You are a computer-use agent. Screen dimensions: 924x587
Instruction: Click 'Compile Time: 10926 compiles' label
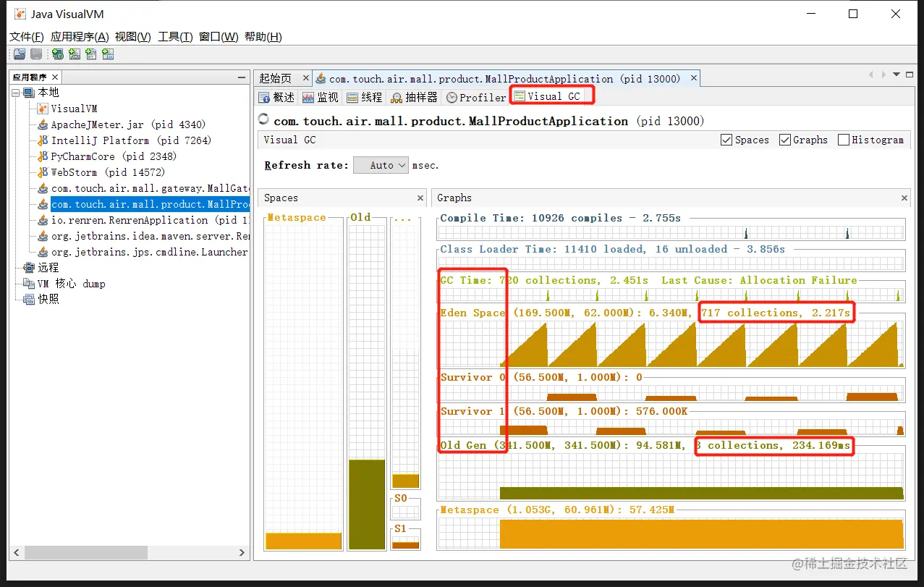coord(530,218)
